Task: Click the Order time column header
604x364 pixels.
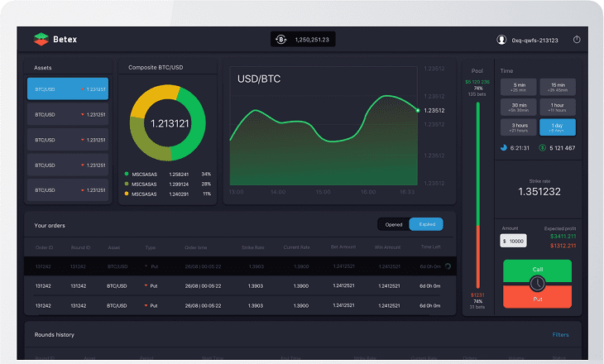Action: pos(196,247)
